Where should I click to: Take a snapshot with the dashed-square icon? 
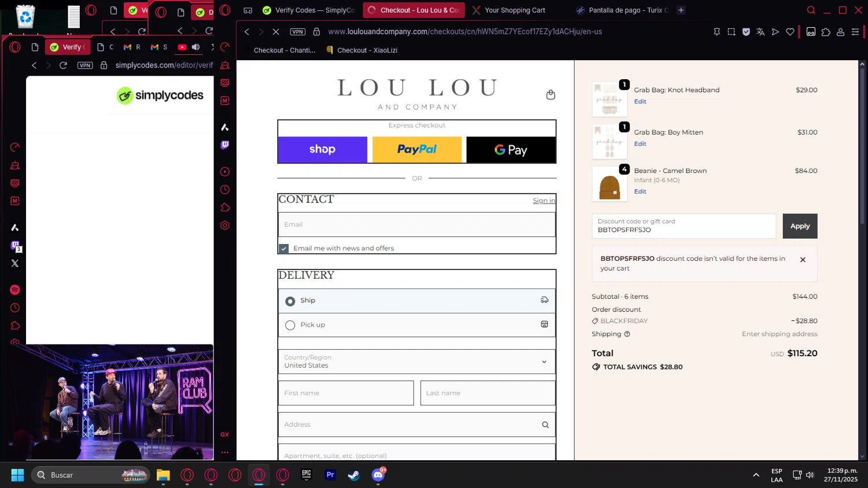coord(731,32)
